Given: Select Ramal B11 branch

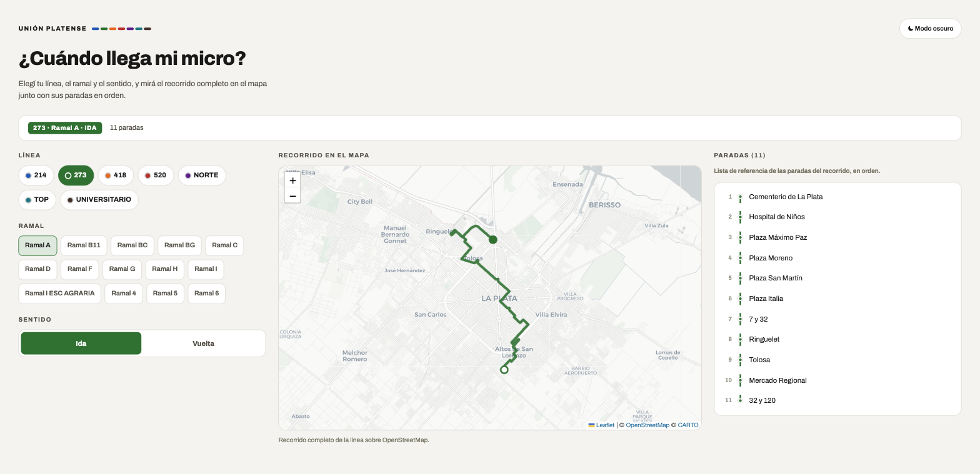Looking at the screenshot, I should point(84,245).
